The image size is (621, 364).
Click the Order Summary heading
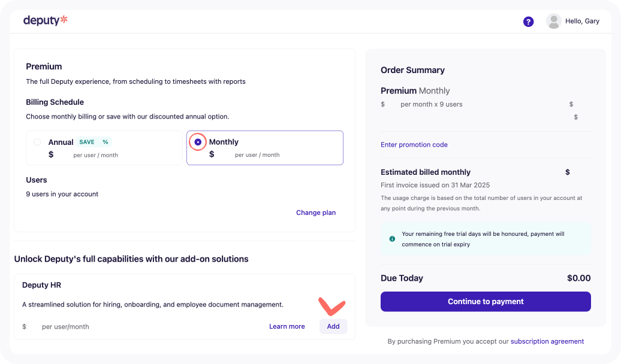click(412, 70)
